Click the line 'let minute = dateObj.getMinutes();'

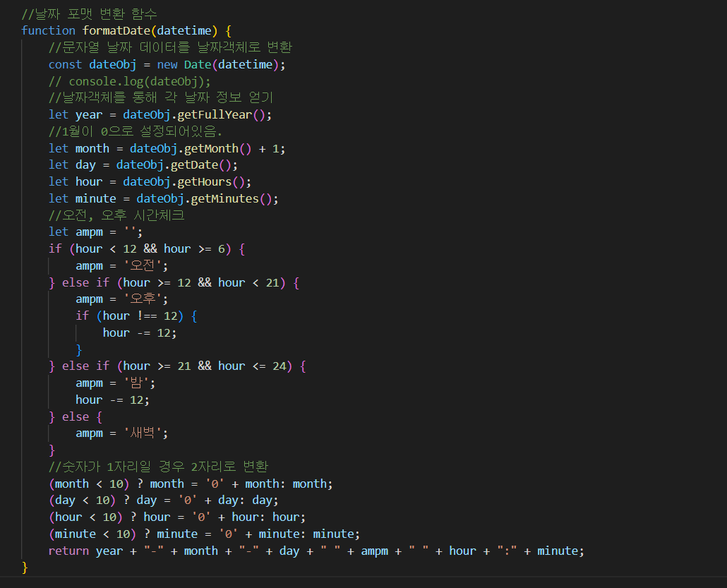click(x=164, y=198)
